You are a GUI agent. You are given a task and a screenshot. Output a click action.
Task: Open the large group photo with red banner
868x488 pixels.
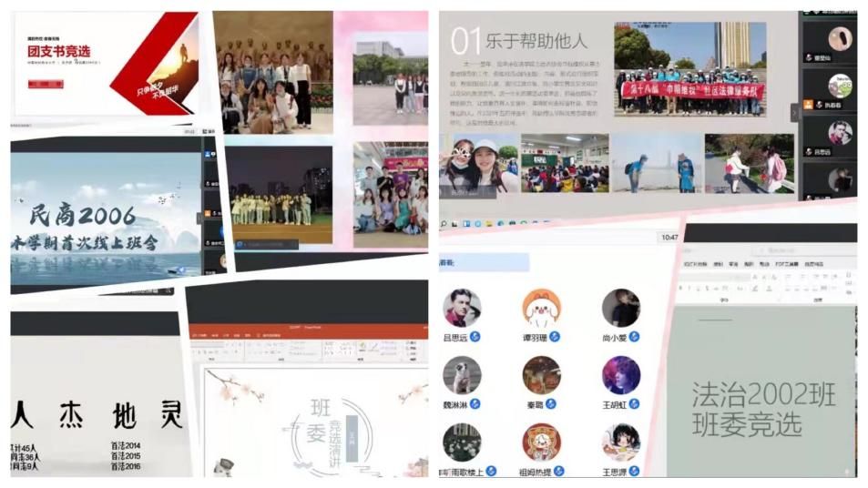point(692,80)
